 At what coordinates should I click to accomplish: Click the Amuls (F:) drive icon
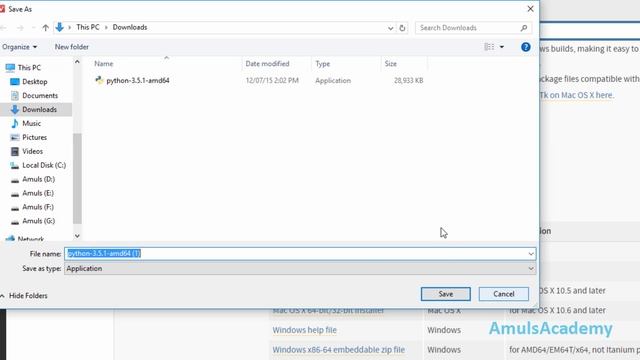(15, 207)
